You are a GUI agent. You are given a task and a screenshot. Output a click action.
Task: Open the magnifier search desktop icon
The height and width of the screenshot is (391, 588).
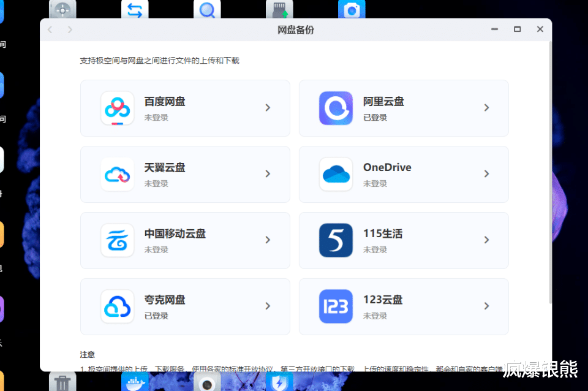(x=207, y=9)
